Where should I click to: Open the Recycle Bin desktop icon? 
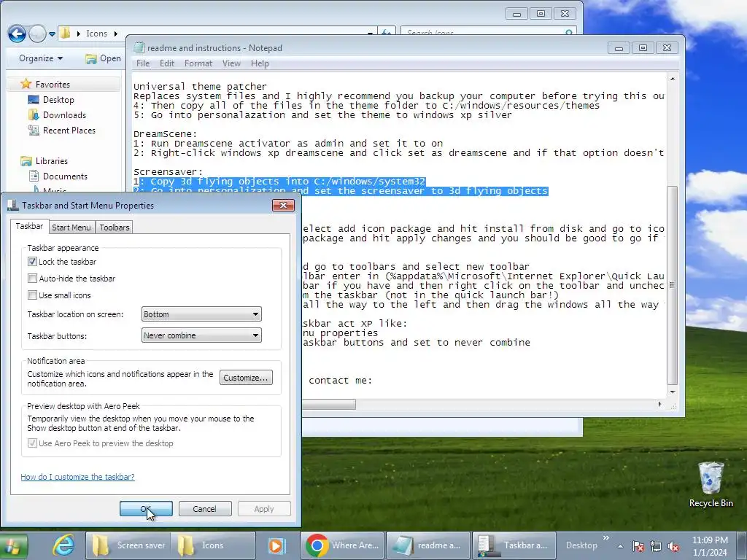711,484
